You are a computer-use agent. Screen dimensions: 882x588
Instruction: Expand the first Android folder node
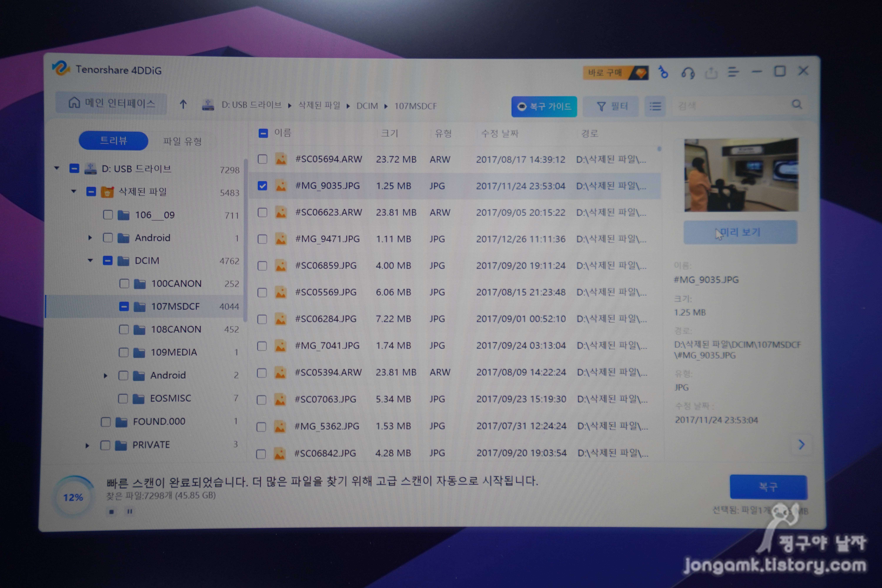tap(90, 238)
